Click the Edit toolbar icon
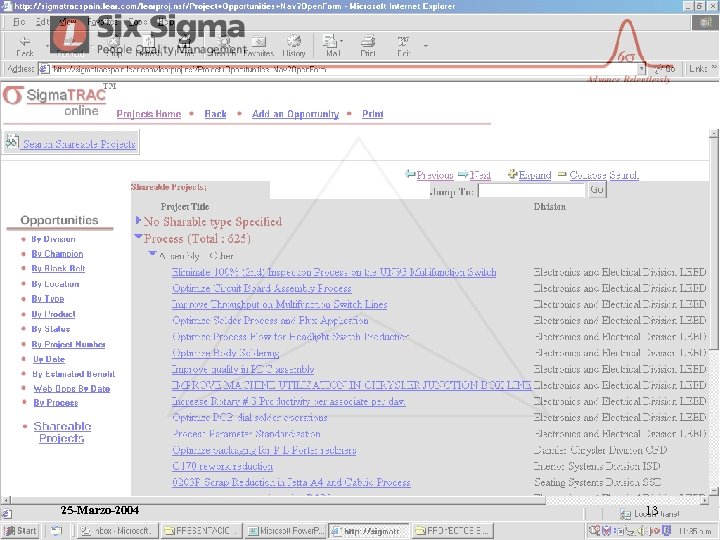The height and width of the screenshot is (540, 720). [x=403, y=45]
